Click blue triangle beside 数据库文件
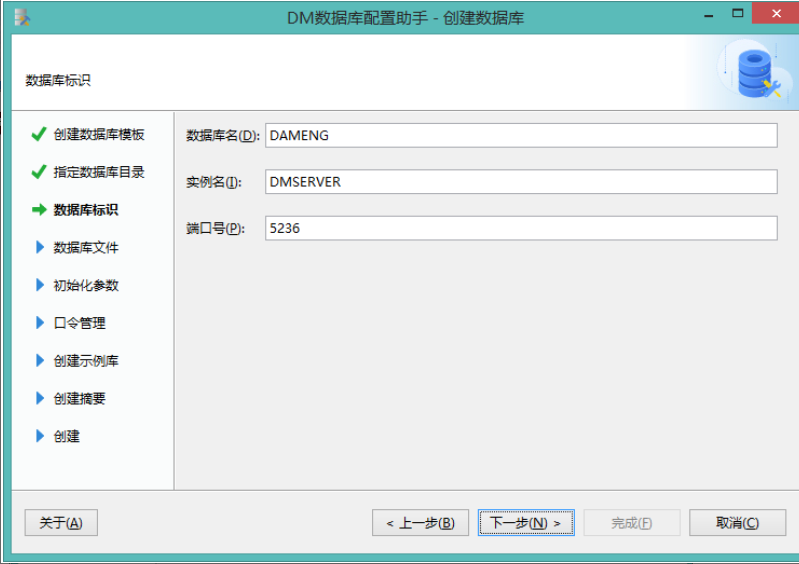This screenshot has height=564, width=799. 40,247
